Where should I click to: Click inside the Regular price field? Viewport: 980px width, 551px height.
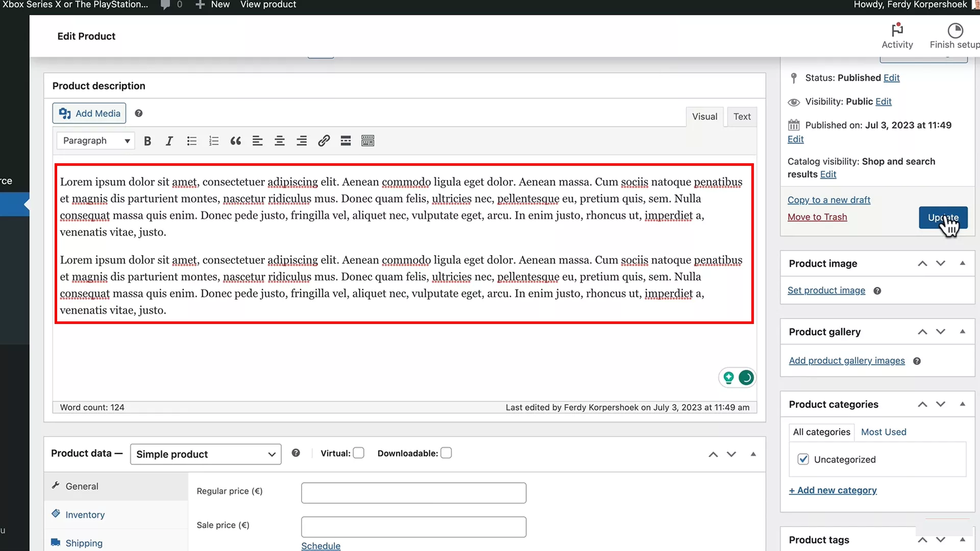413,492
